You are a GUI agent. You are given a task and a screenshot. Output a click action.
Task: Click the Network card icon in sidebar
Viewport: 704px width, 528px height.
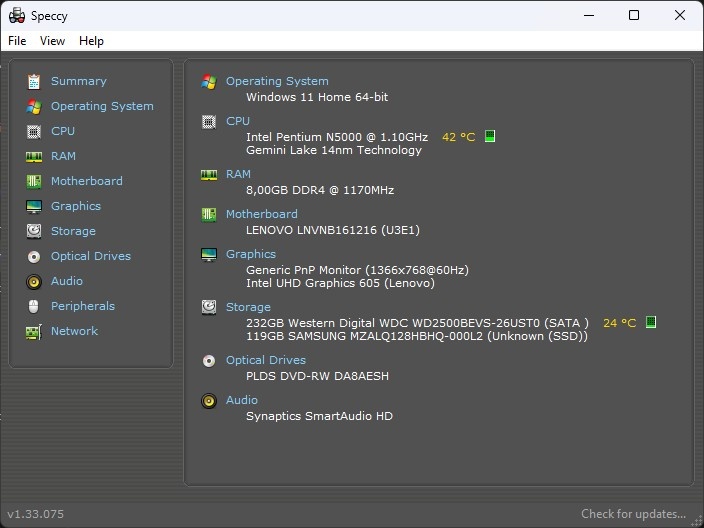[x=34, y=332]
